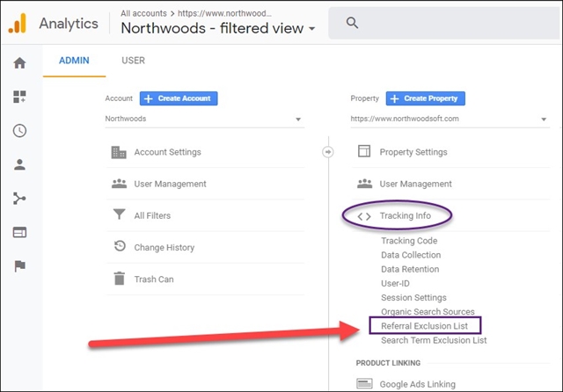Click the All accounts breadcrumb
Image resolution: width=563 pixels, height=392 pixels.
tap(143, 13)
